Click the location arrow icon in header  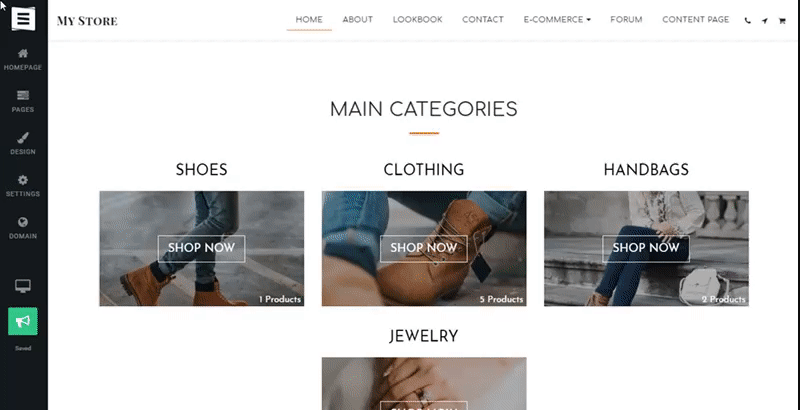[x=764, y=21]
